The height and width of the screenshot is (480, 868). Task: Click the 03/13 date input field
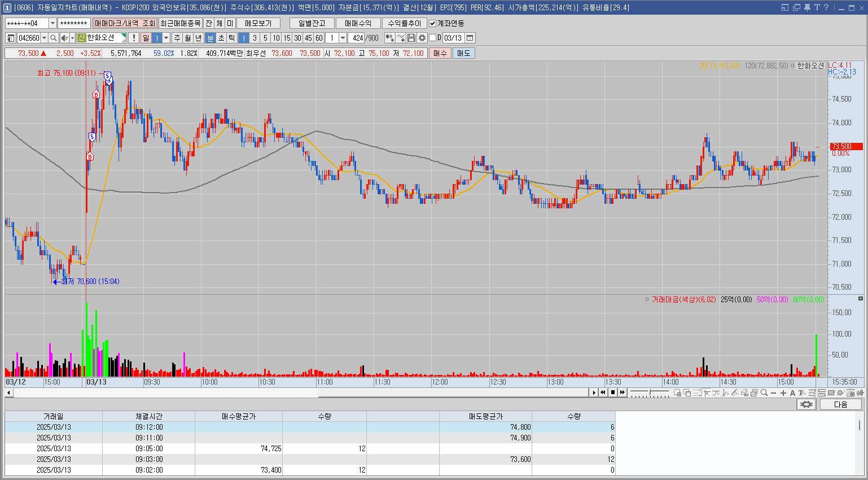point(453,38)
